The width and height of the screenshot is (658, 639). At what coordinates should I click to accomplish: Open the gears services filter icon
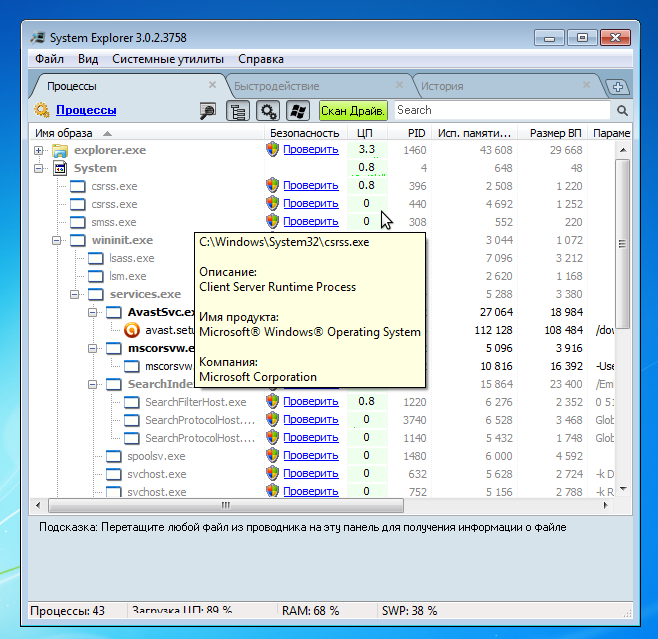pyautogui.click(x=268, y=111)
